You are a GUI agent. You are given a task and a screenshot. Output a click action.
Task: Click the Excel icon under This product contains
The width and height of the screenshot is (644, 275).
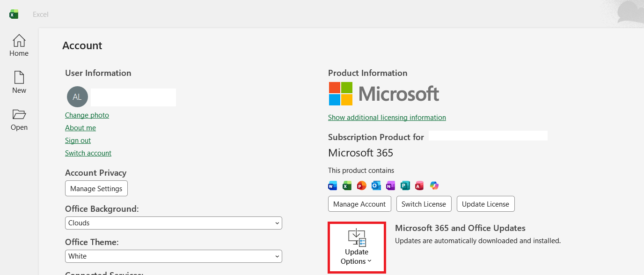tap(347, 186)
